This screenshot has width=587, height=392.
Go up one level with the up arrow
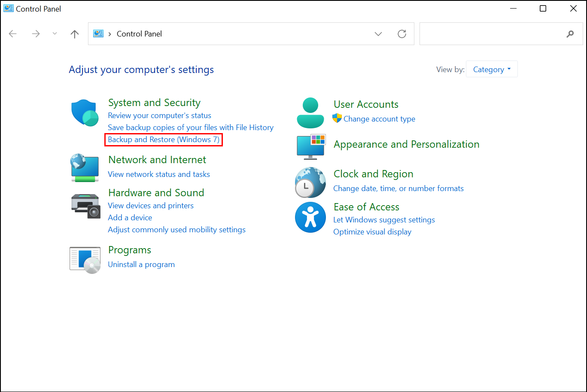point(75,34)
